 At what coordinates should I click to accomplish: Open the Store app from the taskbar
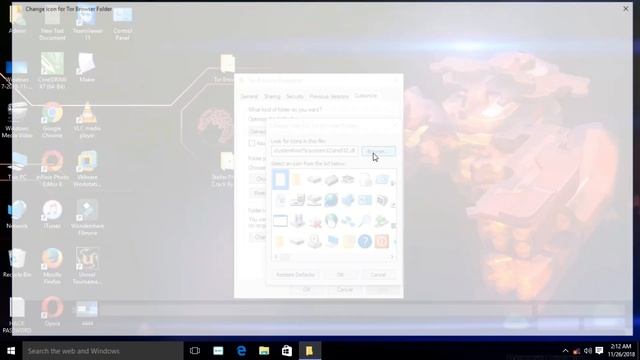287,351
